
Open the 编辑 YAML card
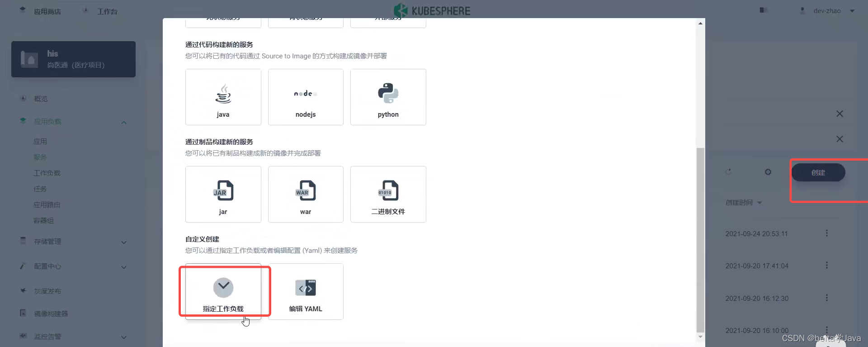point(306,291)
